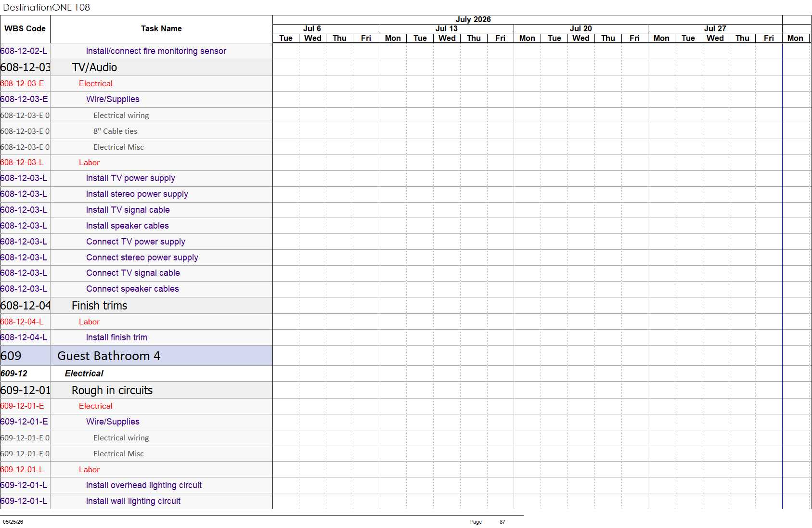This screenshot has height=528, width=812.
Task: Select the Jul 20 week header
Action: tap(580, 29)
